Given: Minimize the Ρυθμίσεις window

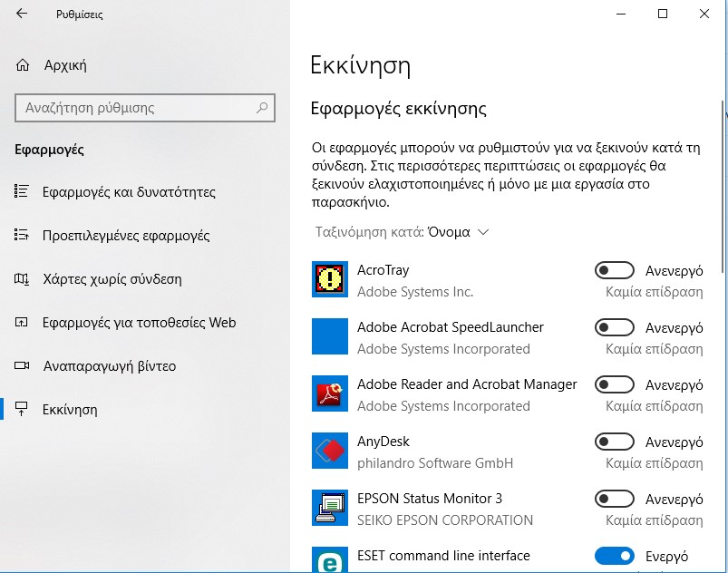Looking at the screenshot, I should click(621, 14).
